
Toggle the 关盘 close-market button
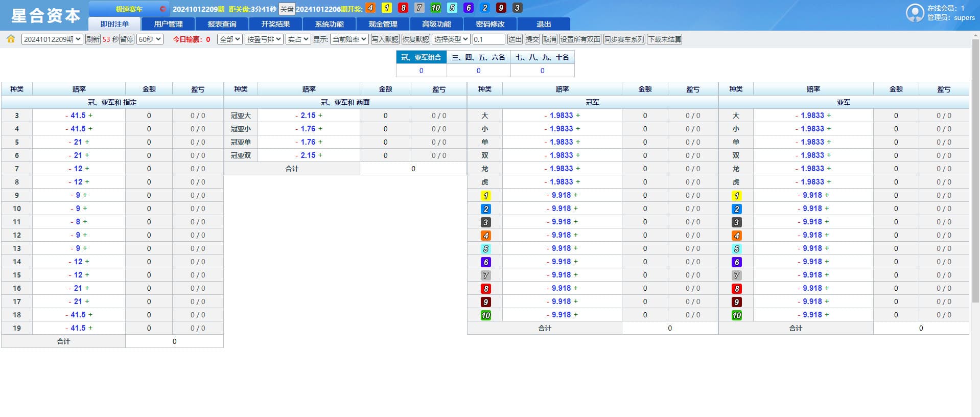(287, 9)
